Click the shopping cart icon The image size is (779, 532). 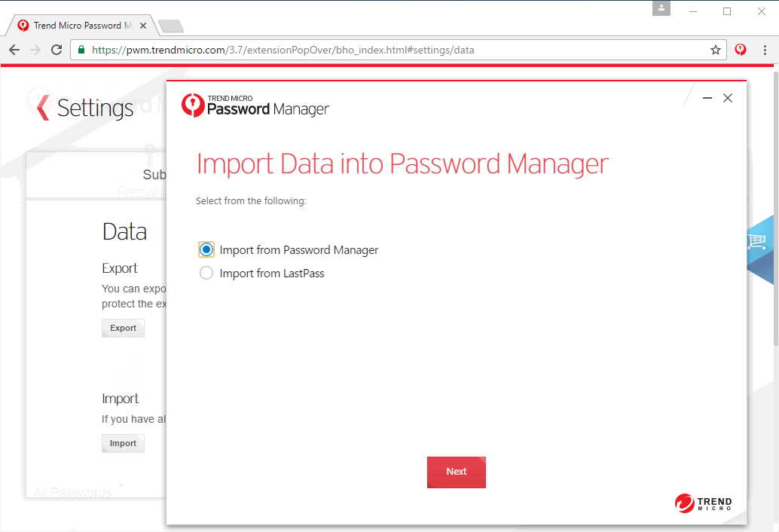point(756,242)
